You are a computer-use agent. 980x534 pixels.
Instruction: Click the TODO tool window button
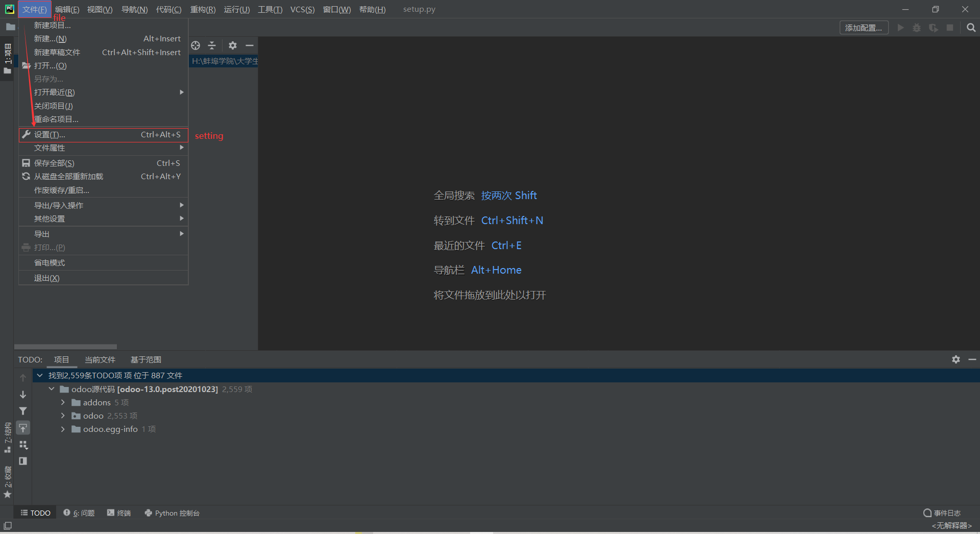(x=36, y=513)
